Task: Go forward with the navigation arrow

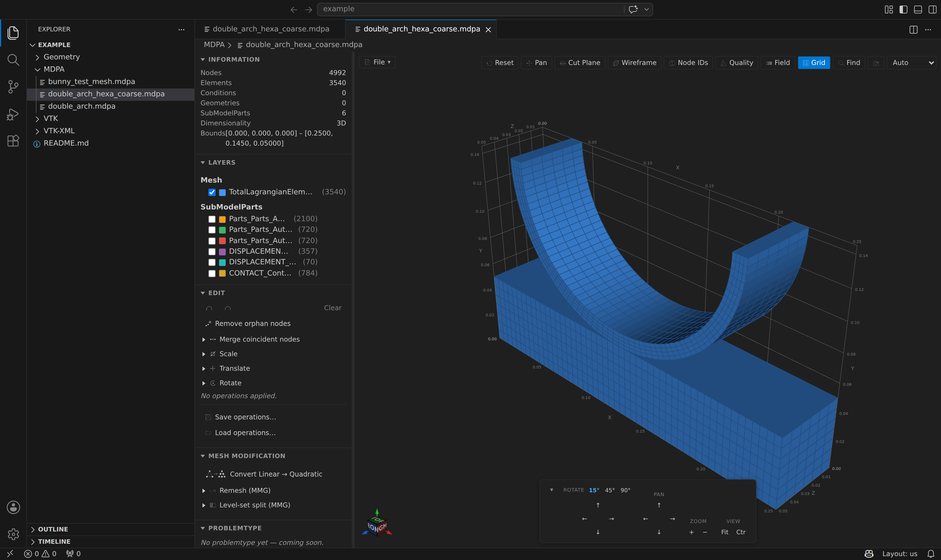Action: 308,10
